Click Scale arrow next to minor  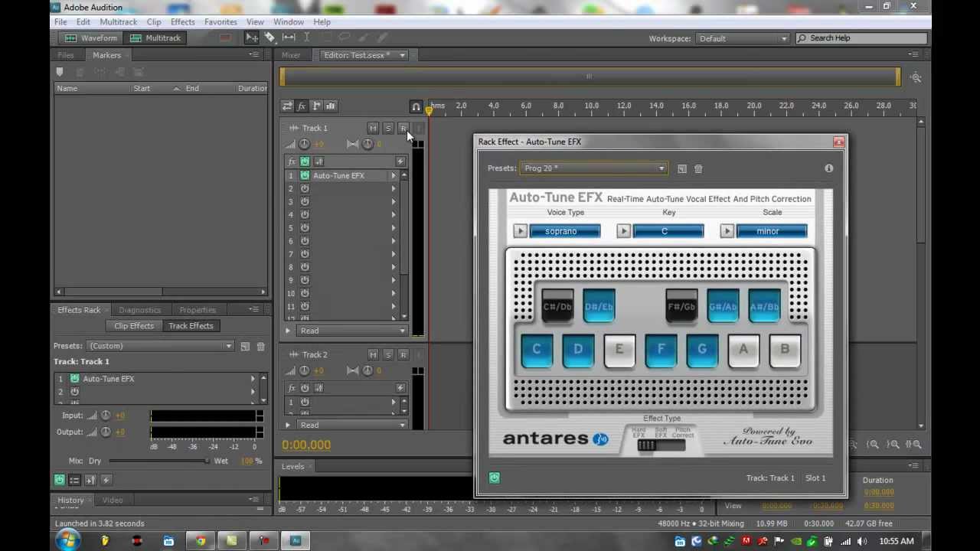(727, 231)
